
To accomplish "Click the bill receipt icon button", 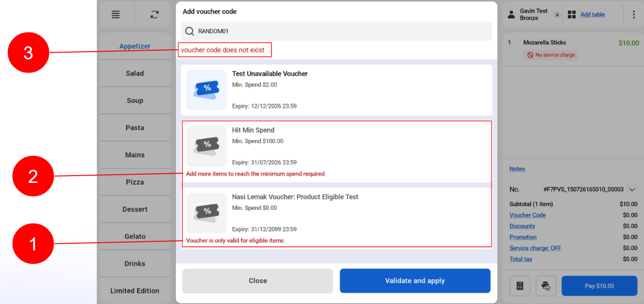I will pyautogui.click(x=520, y=286).
